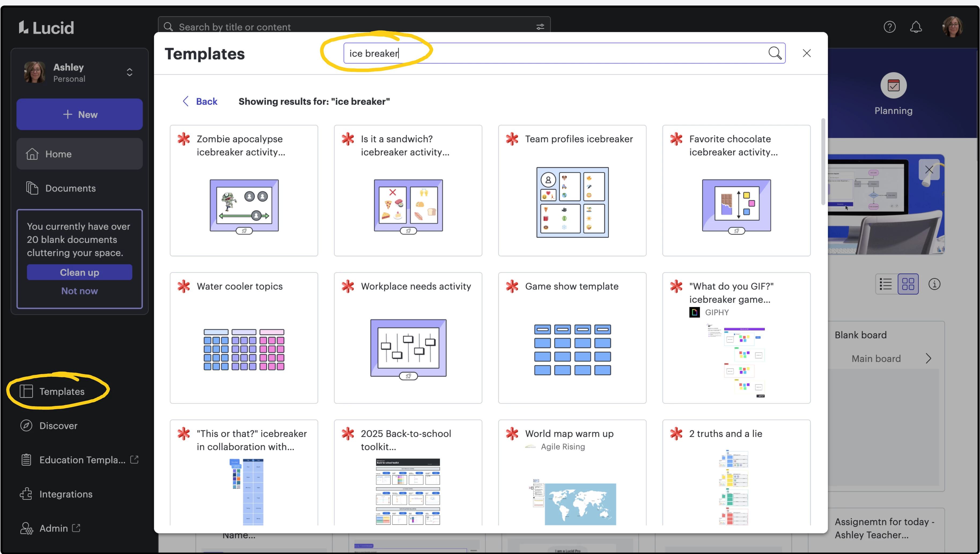Dismiss with Not now
Image resolution: width=980 pixels, height=554 pixels.
tap(79, 291)
